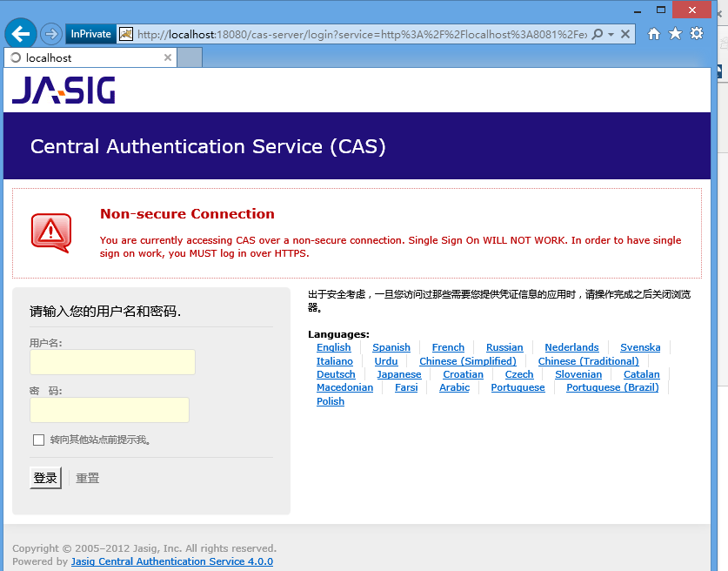728x571 pixels.
Task: Close the browser window
Action: tap(691, 10)
